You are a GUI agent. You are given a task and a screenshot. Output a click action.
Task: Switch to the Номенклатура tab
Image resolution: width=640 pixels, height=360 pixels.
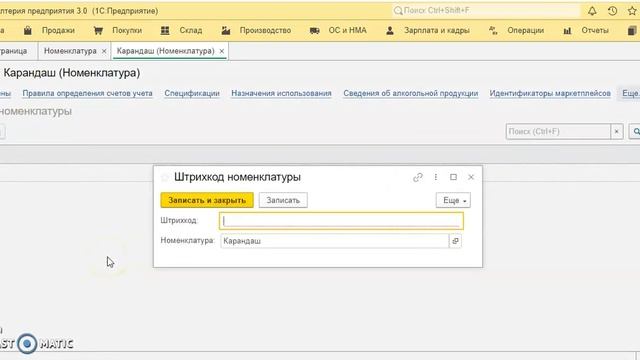(x=70, y=51)
